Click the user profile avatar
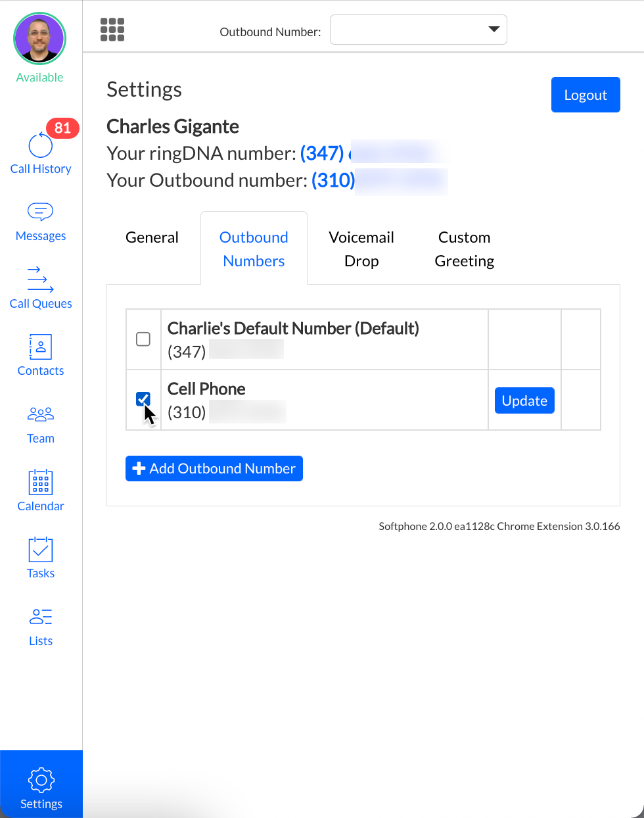This screenshot has width=644, height=818. pos(40,39)
